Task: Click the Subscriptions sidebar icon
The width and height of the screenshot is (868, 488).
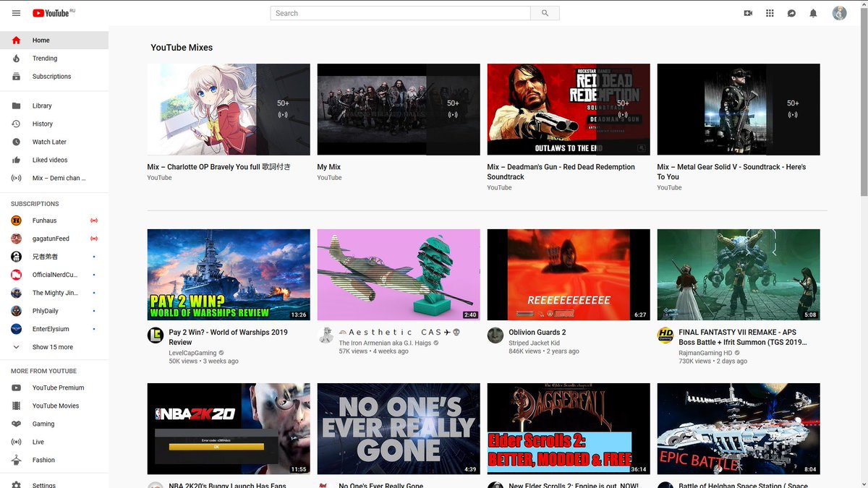Action: 16,77
